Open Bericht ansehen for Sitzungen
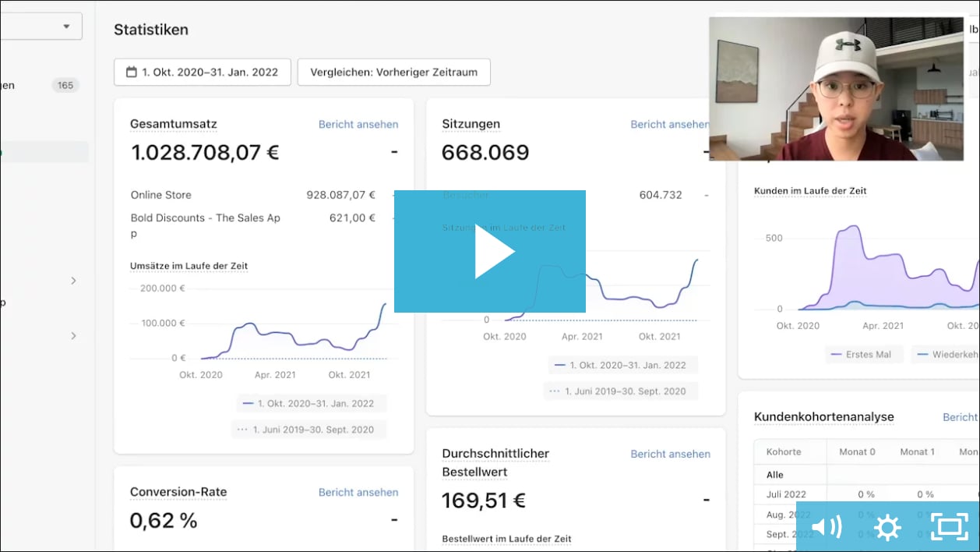 point(670,124)
